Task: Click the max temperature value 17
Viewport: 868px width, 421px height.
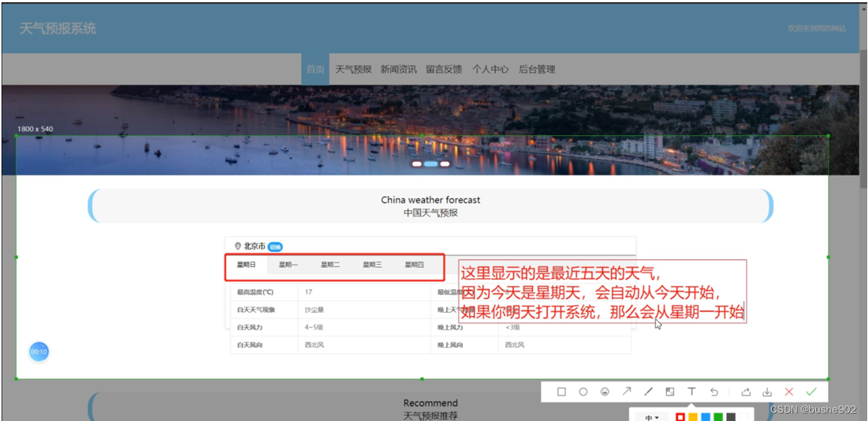Action: tap(309, 292)
